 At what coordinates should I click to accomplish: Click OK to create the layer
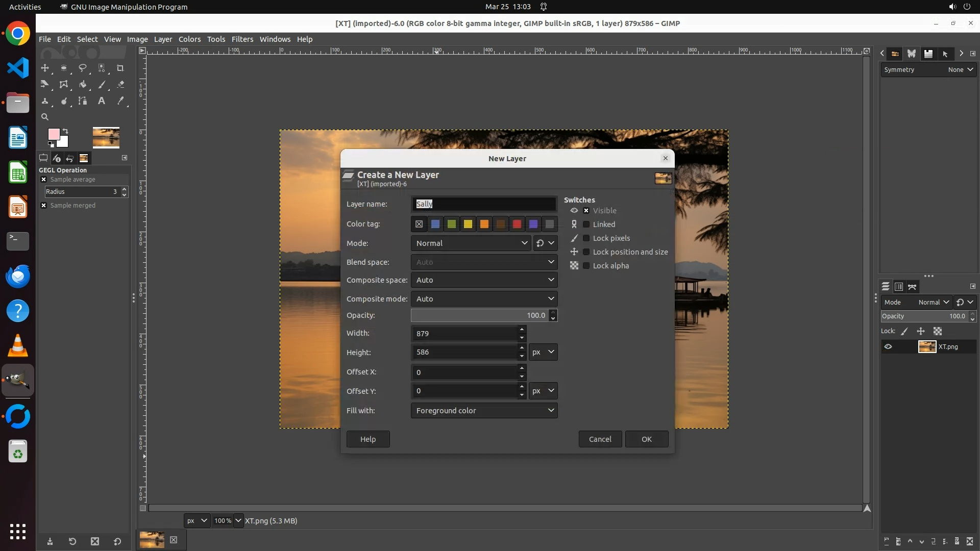pos(646,439)
